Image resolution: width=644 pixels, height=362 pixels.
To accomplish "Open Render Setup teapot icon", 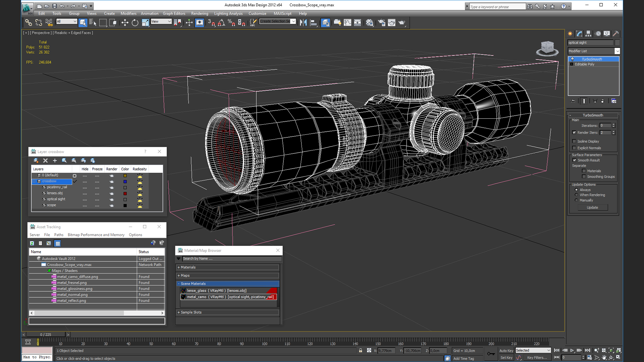I will click(x=381, y=22).
